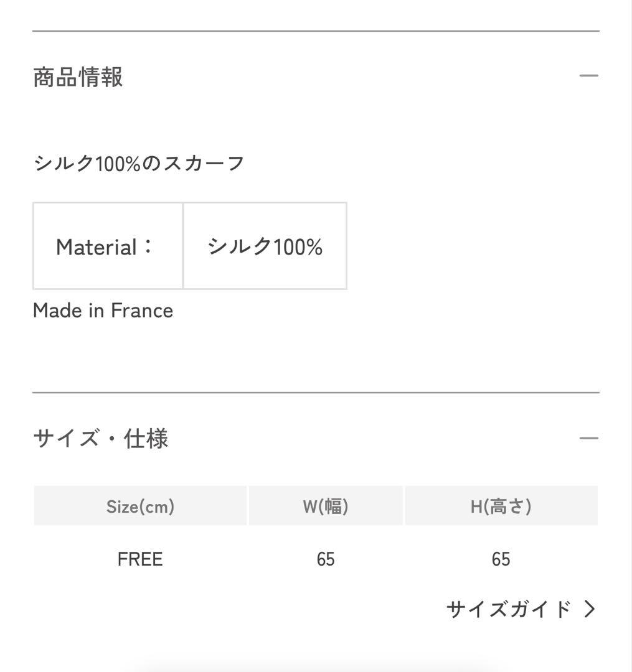Click the H(高さ) column header
This screenshot has height=672, width=632.
(501, 505)
